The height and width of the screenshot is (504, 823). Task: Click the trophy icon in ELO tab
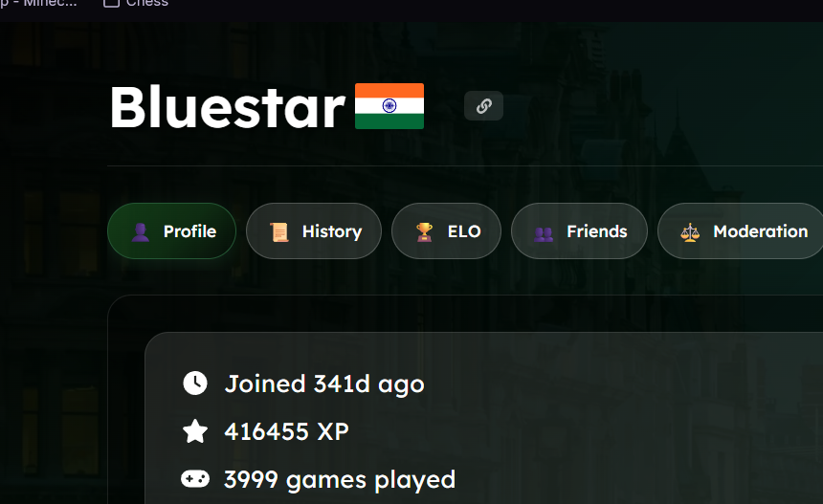tap(424, 231)
